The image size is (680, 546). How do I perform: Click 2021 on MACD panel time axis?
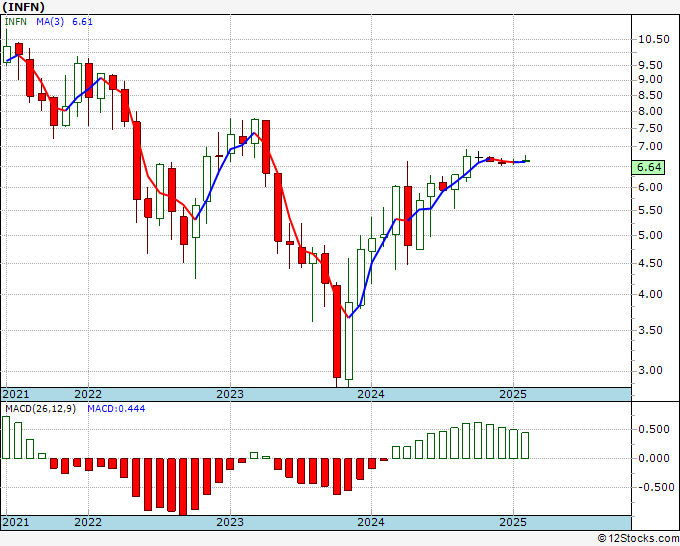pyautogui.click(x=16, y=522)
